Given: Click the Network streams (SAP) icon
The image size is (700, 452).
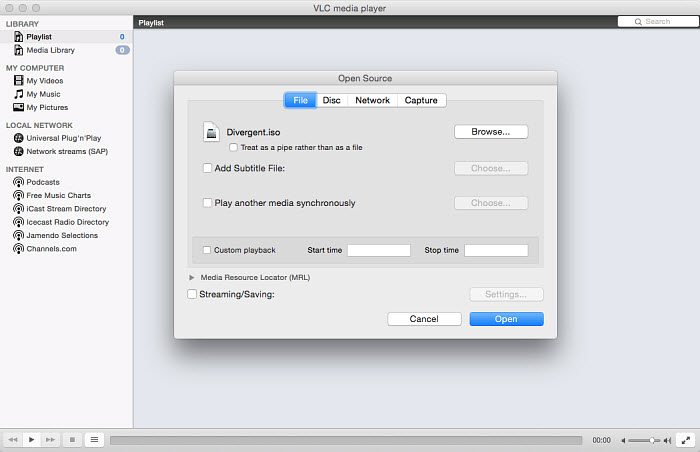Looking at the screenshot, I should (x=18, y=151).
